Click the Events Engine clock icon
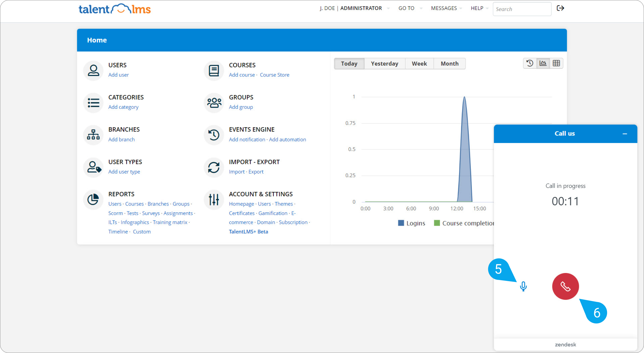644x353 pixels. [x=214, y=135]
